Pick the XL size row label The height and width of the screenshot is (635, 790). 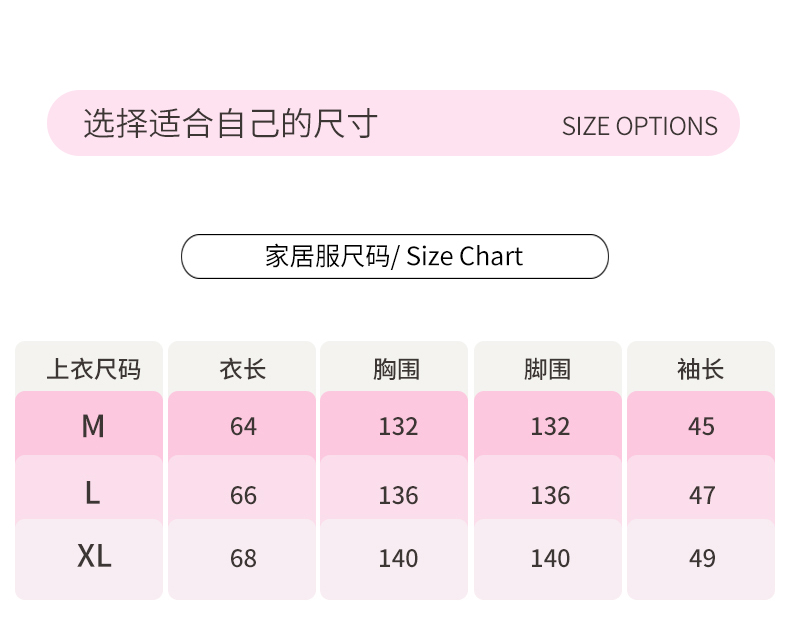point(94,557)
